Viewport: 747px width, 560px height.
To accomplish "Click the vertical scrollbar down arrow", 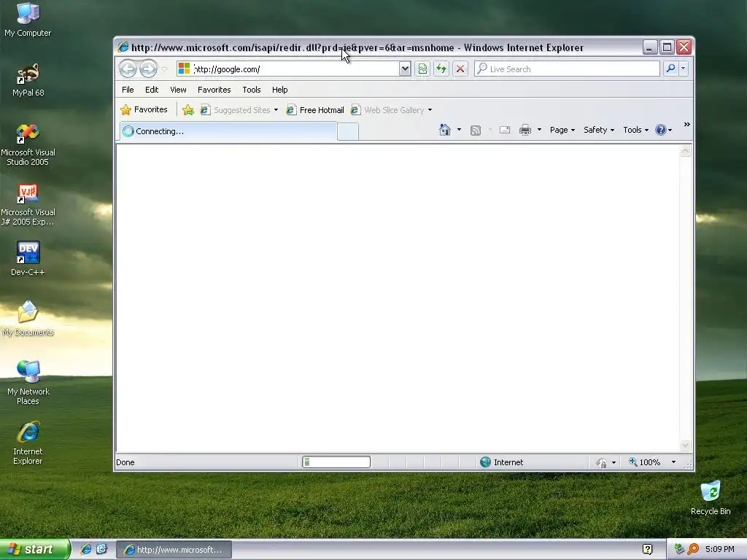I will 685,446.
